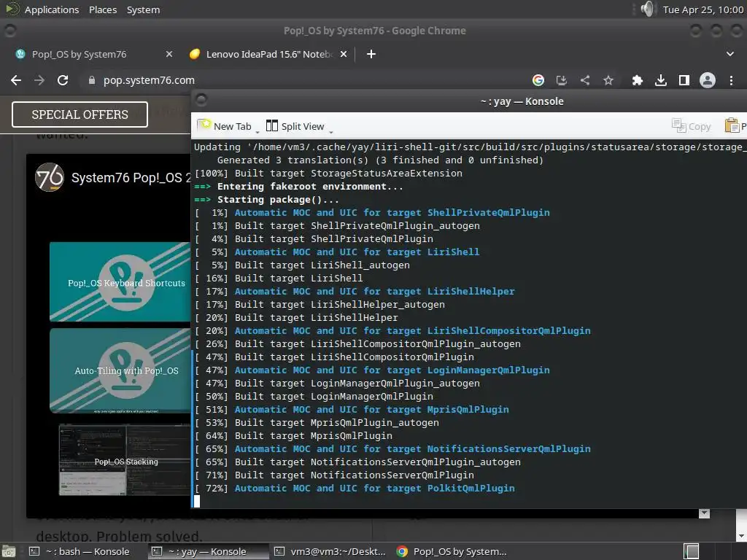The image size is (747, 560).
Task: Open a new Chrome tab
Action: point(371,54)
